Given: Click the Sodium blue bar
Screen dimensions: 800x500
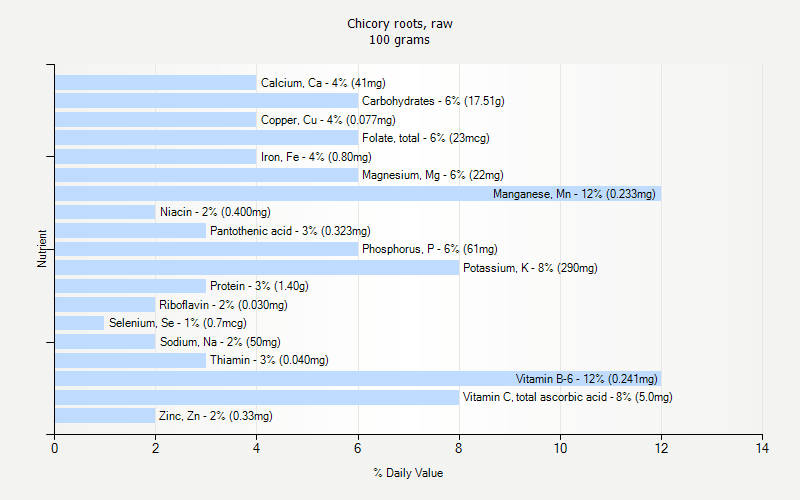Looking at the screenshot, I should coord(105,342).
